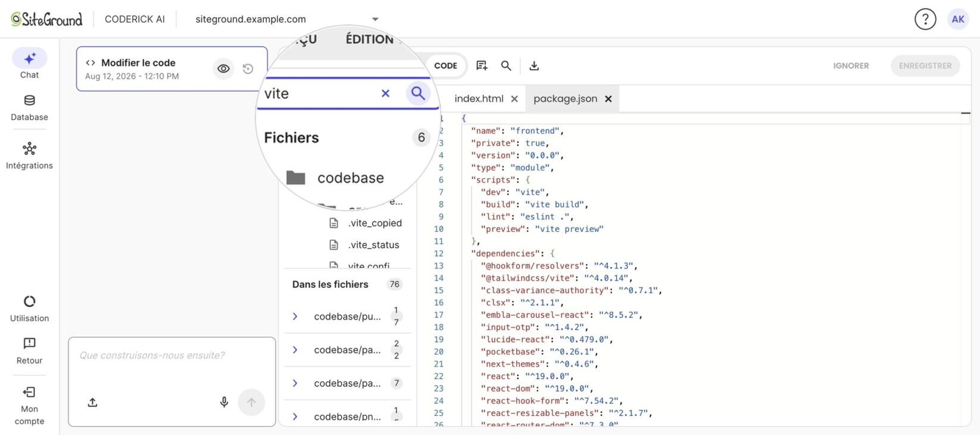Image resolution: width=980 pixels, height=435 pixels.
Task: Click the code line "private": true
Action: coord(510,143)
